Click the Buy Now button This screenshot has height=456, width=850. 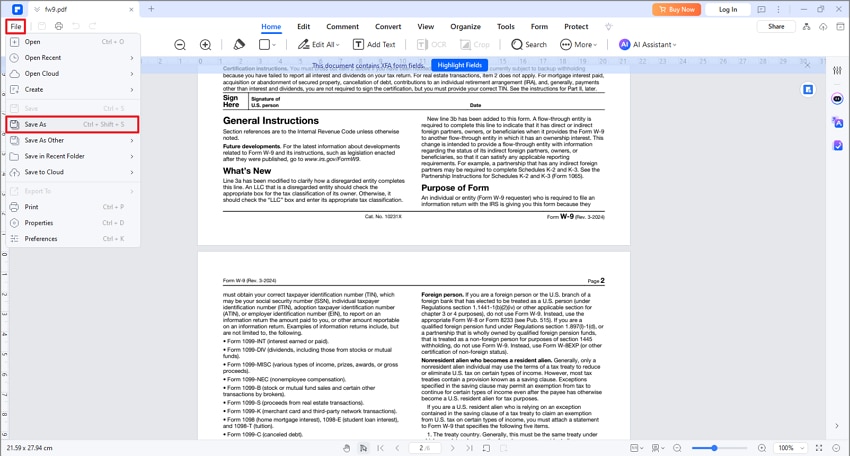click(677, 9)
